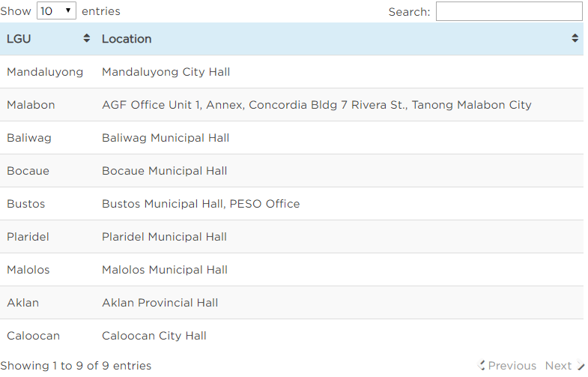The image size is (588, 377).
Task: Click the Location column sort arrows icon
Action: point(575,39)
